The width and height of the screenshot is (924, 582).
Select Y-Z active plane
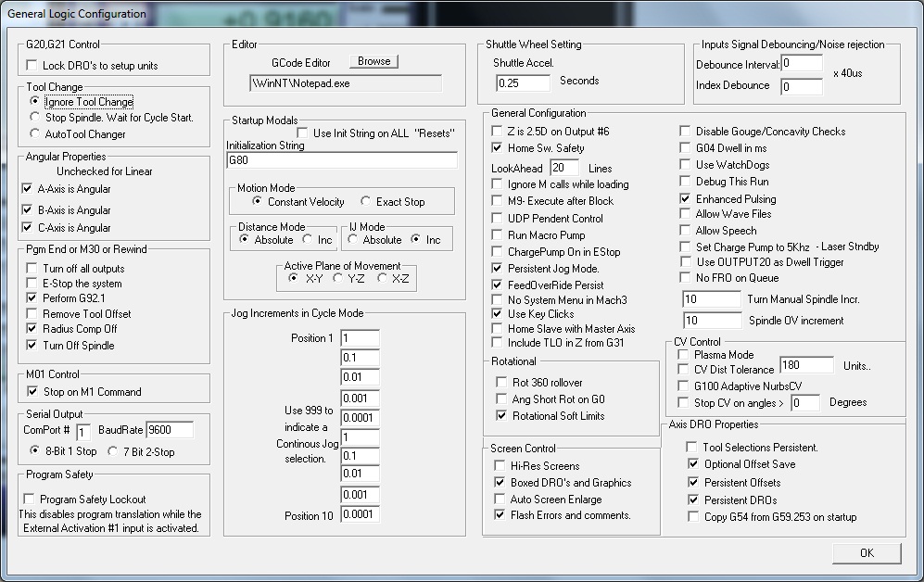click(x=337, y=278)
